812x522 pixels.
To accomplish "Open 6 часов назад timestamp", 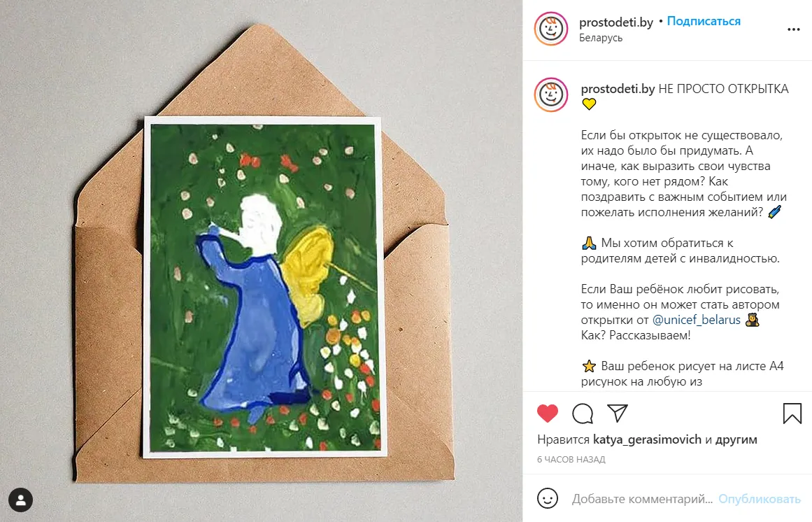I will pyautogui.click(x=571, y=459).
